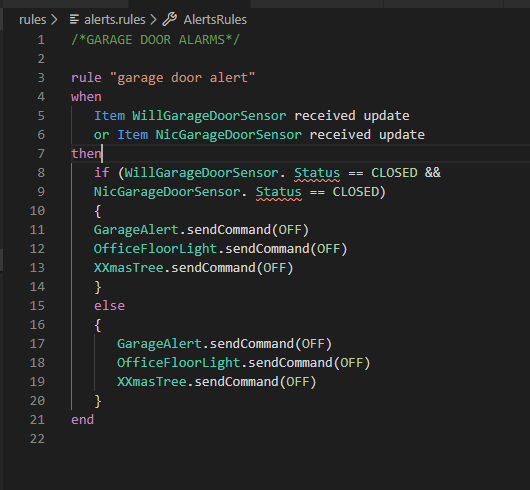Place cursor on WillGarageDoorSensor in line 5
The width and height of the screenshot is (530, 490).
209,116
